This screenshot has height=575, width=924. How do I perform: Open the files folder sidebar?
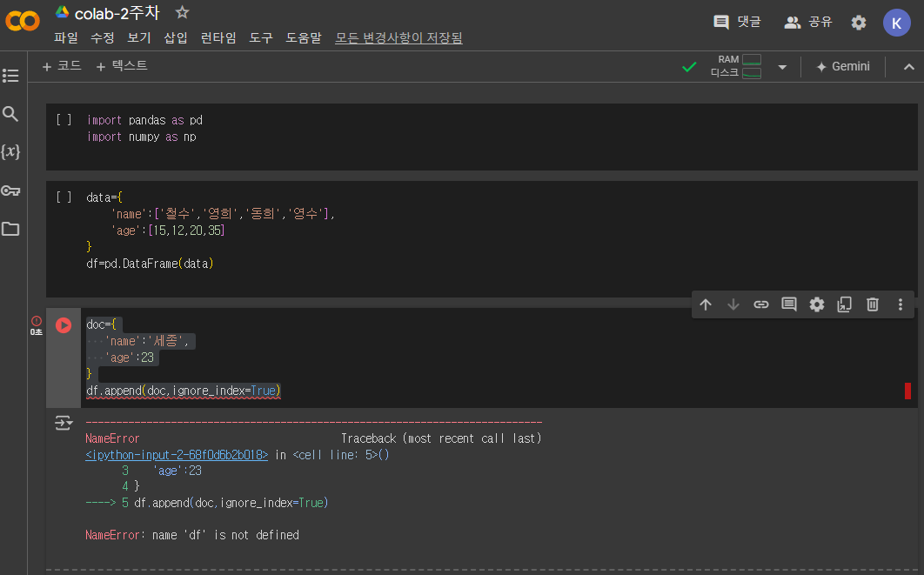coord(10,229)
